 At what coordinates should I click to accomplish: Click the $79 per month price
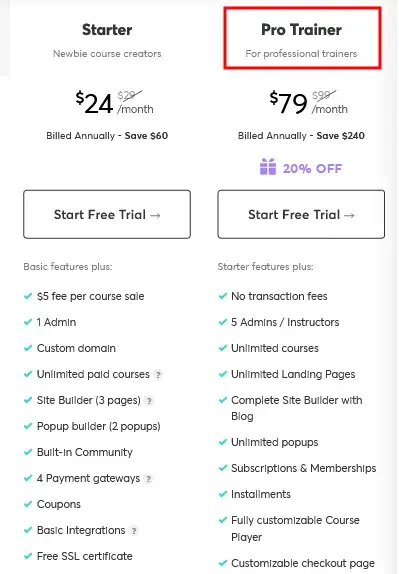pyautogui.click(x=309, y=102)
